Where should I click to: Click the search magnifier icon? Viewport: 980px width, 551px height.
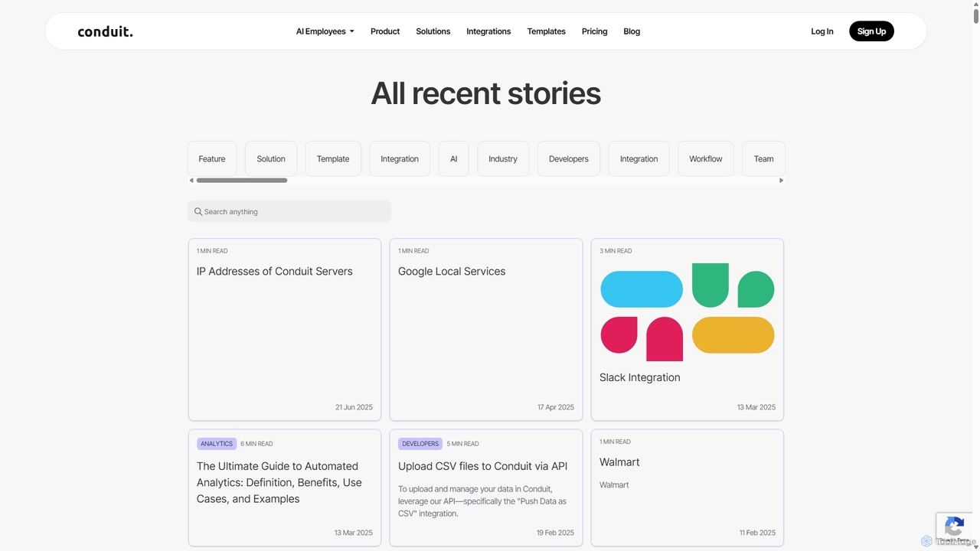point(198,212)
